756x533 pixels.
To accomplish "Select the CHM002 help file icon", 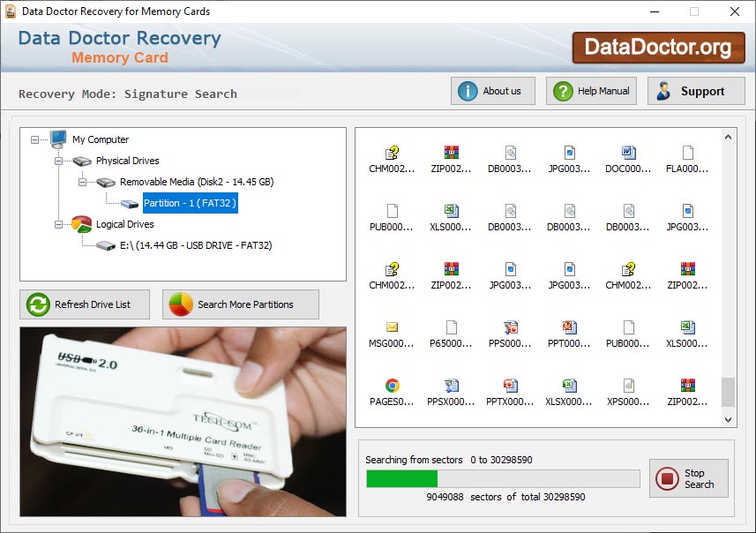I will tap(391, 153).
